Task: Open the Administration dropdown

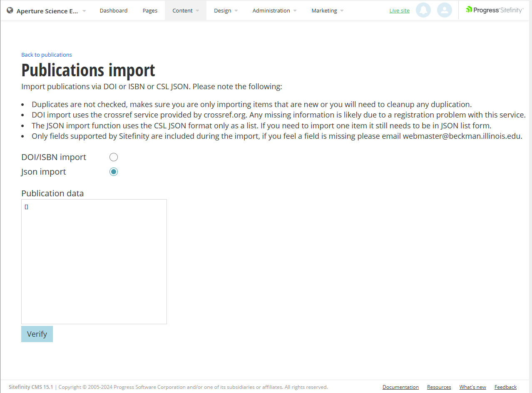Action: coord(274,10)
